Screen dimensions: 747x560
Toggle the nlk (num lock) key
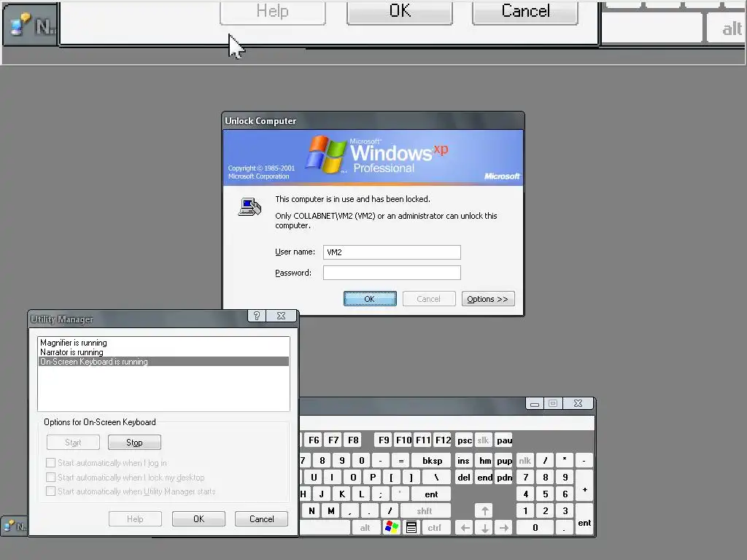[x=525, y=461]
